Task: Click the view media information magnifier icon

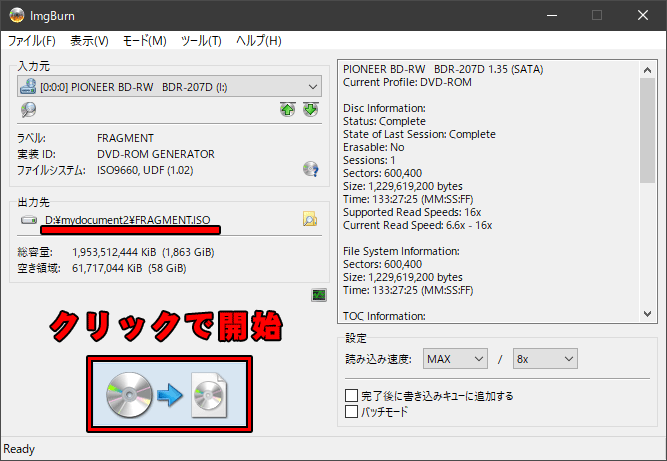Action: [29, 110]
